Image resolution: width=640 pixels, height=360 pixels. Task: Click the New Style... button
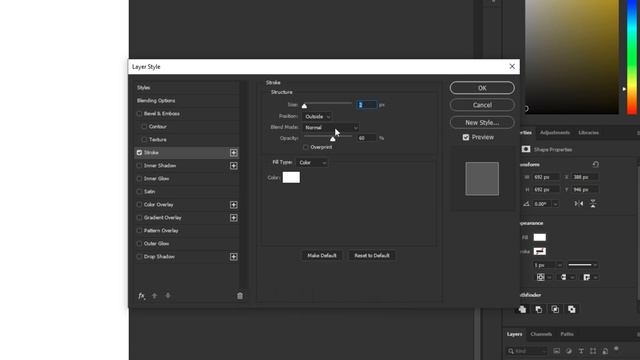[x=482, y=122]
